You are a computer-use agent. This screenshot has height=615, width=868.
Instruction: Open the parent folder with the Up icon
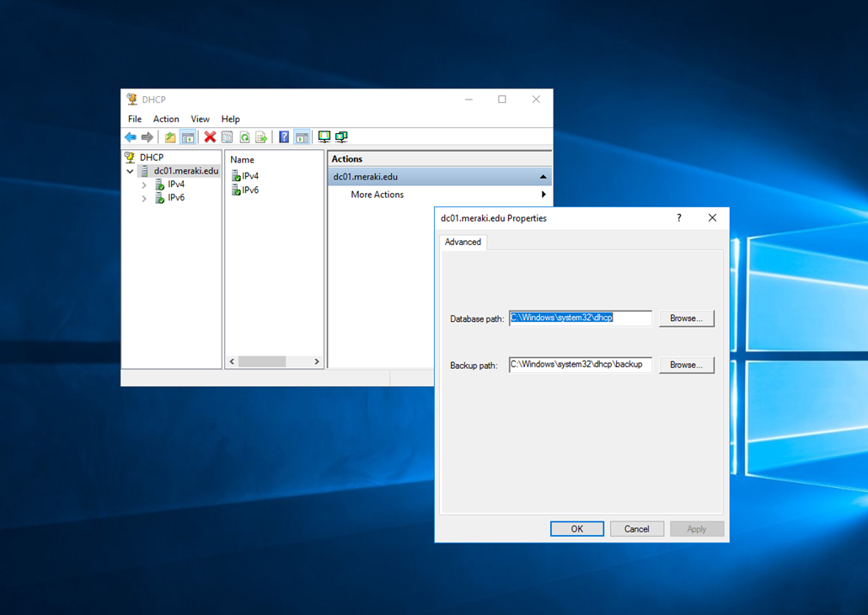[169, 136]
